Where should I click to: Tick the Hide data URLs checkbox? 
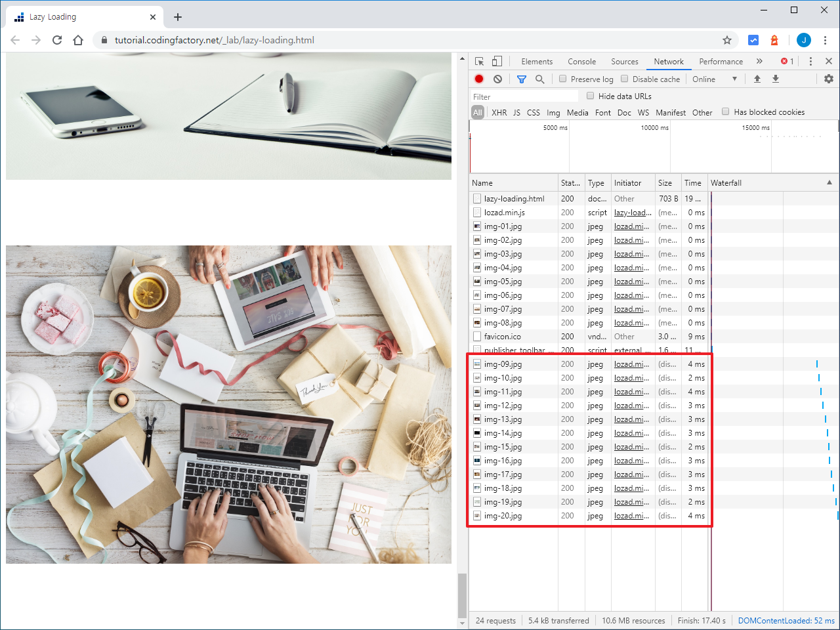pyautogui.click(x=590, y=96)
